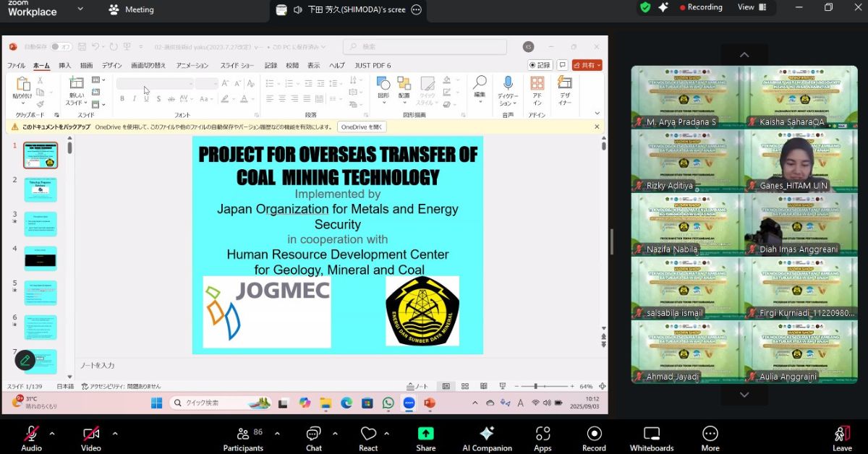Select M. Arya Pradana S participant tile
868x454 pixels.
point(687,97)
